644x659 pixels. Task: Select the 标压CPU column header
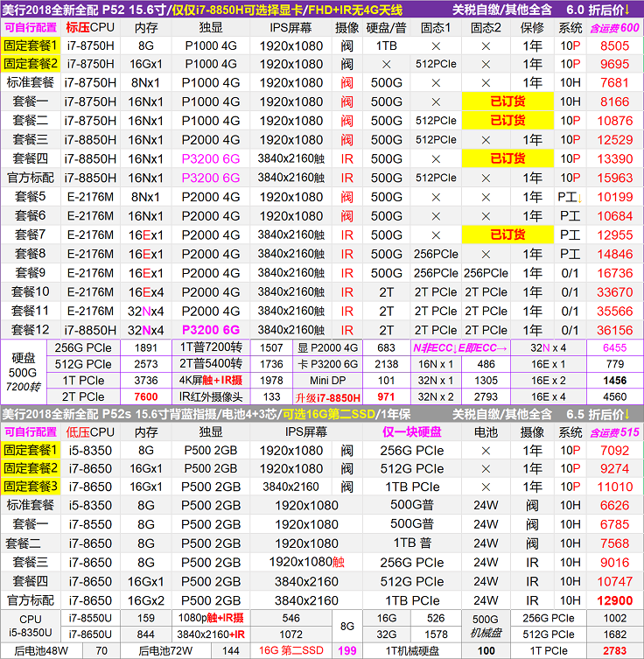[90, 26]
